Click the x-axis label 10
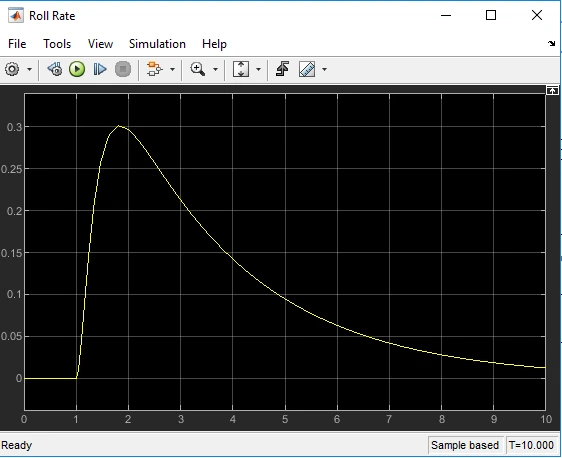562x458 pixels. (546, 419)
